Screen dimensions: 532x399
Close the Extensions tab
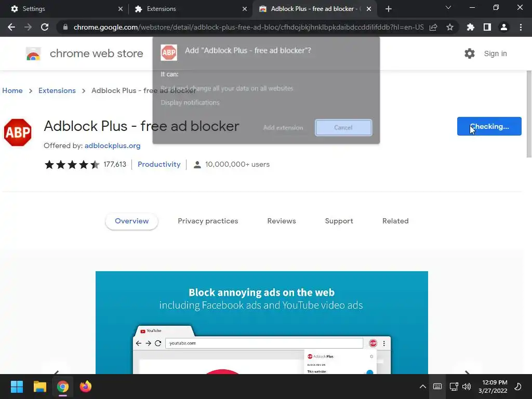pyautogui.click(x=245, y=9)
